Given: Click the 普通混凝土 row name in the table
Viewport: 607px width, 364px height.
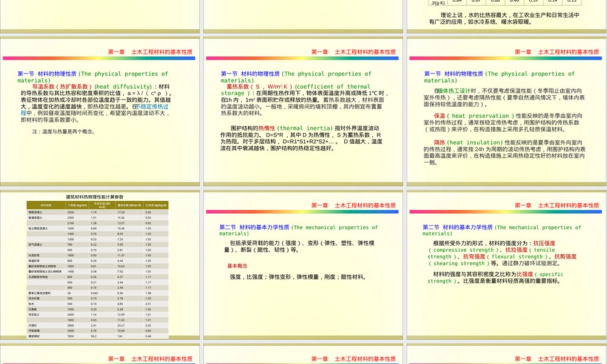Looking at the screenshot, I should [36, 218].
